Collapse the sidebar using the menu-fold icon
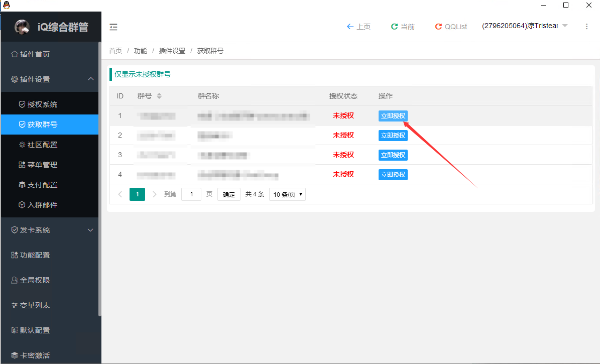Screen dimensions: 600x364 click(113, 27)
